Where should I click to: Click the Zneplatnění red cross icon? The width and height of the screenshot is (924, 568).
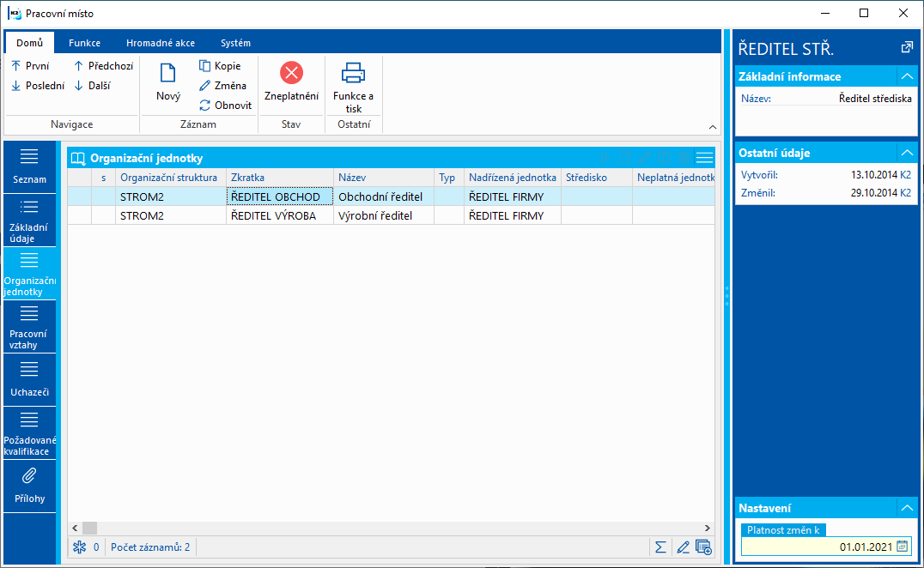click(291, 74)
